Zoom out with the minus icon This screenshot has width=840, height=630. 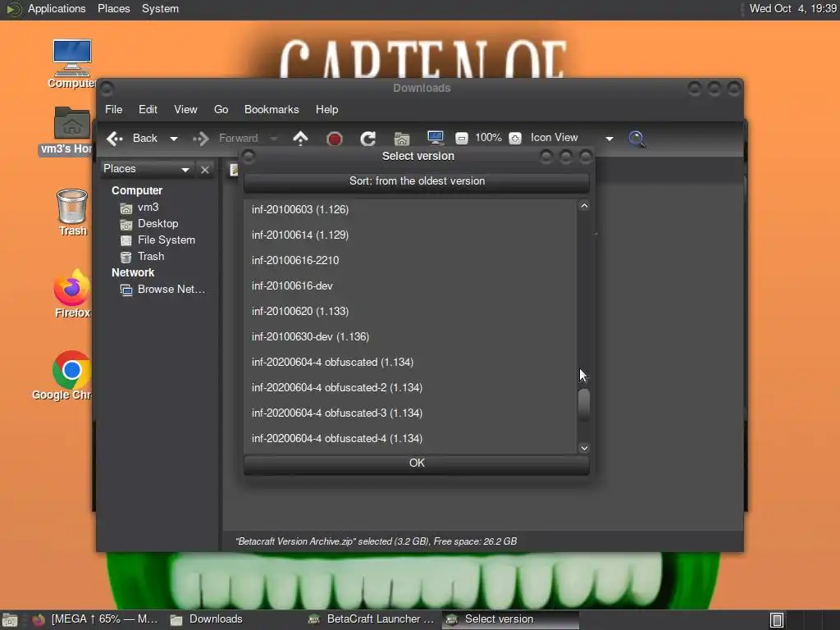coord(461,139)
